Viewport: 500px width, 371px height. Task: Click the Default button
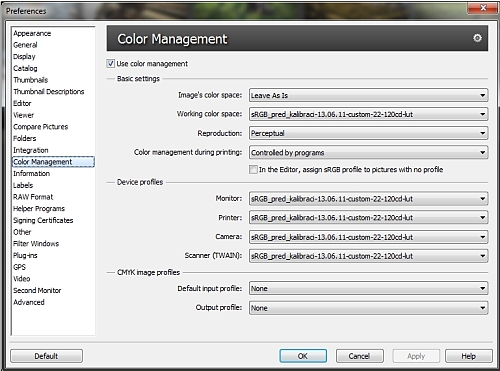(x=46, y=356)
